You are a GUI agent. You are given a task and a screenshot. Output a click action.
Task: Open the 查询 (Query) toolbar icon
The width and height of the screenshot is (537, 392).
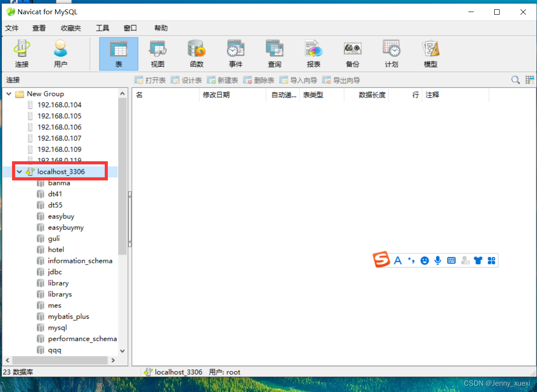(x=275, y=54)
